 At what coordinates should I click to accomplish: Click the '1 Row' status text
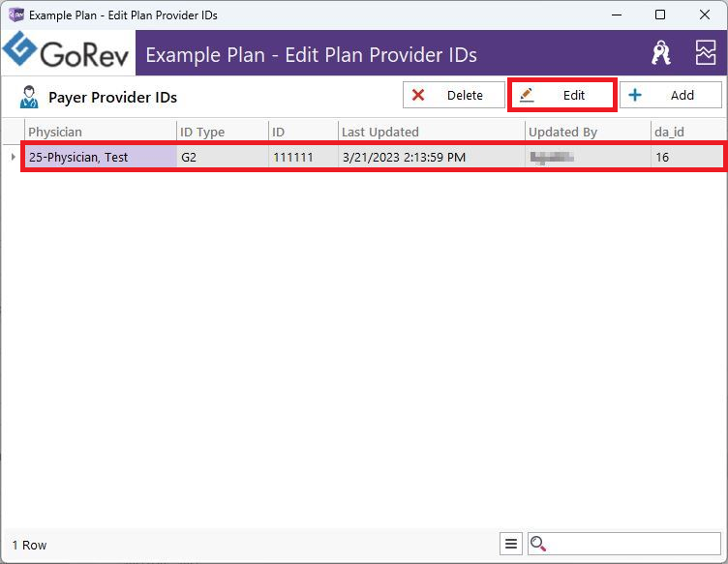pos(29,545)
